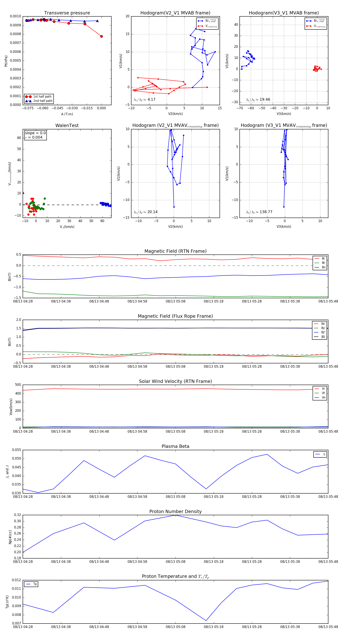Click the "Proton Temperature and Te/Tp" title
351x644 pixels.
[175, 576]
